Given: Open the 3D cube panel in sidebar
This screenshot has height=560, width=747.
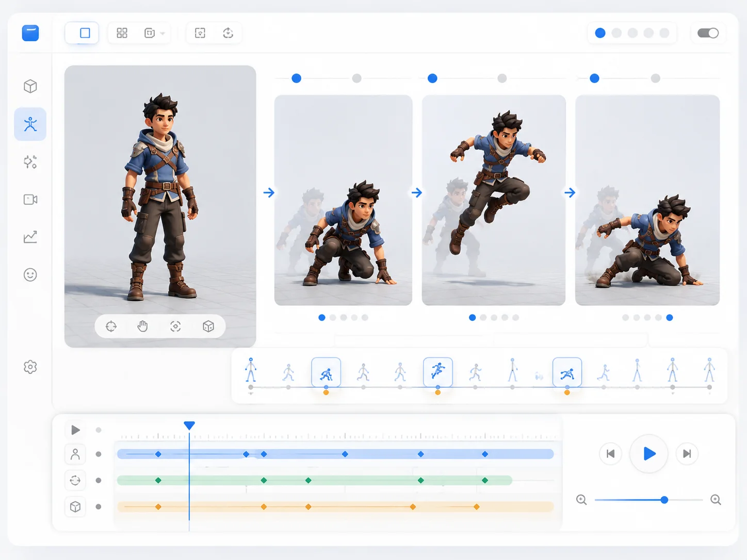Looking at the screenshot, I should tap(30, 86).
